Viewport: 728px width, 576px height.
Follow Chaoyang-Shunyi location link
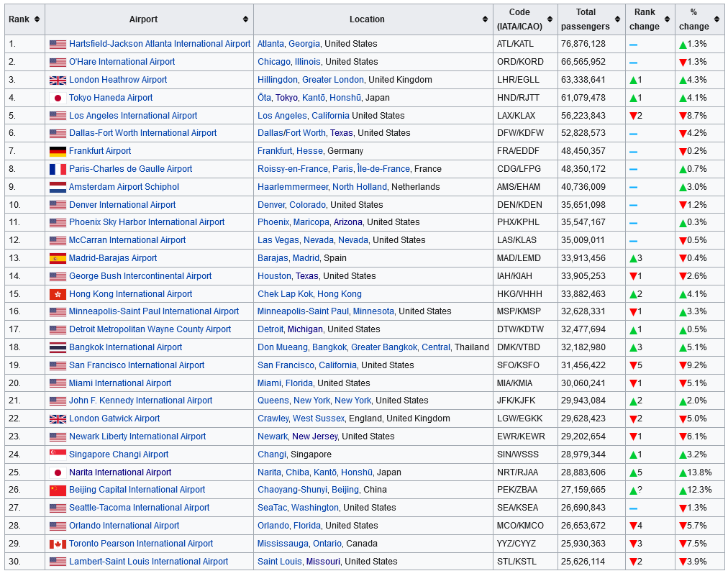pos(292,490)
